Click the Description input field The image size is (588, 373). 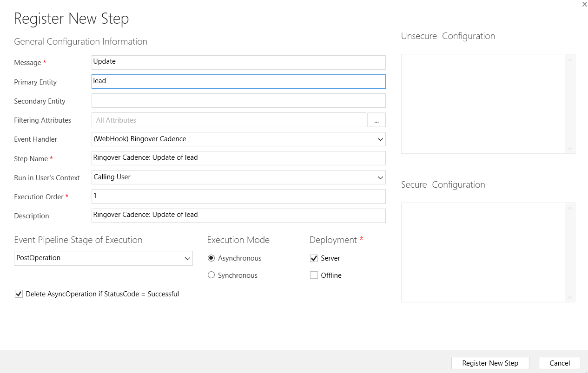click(x=238, y=216)
